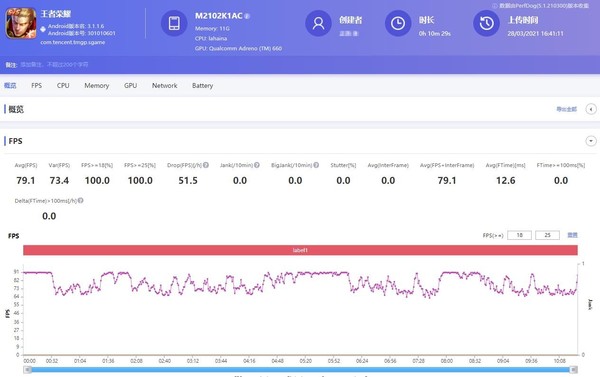Click info icon beside PerfDog version notice
The width and height of the screenshot is (600, 377).
coord(495,6)
